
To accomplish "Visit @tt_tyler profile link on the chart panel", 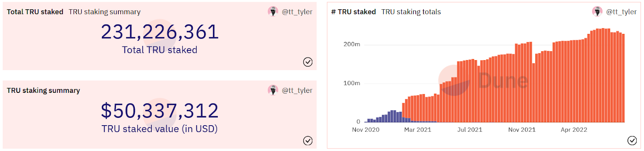I will tap(621, 12).
